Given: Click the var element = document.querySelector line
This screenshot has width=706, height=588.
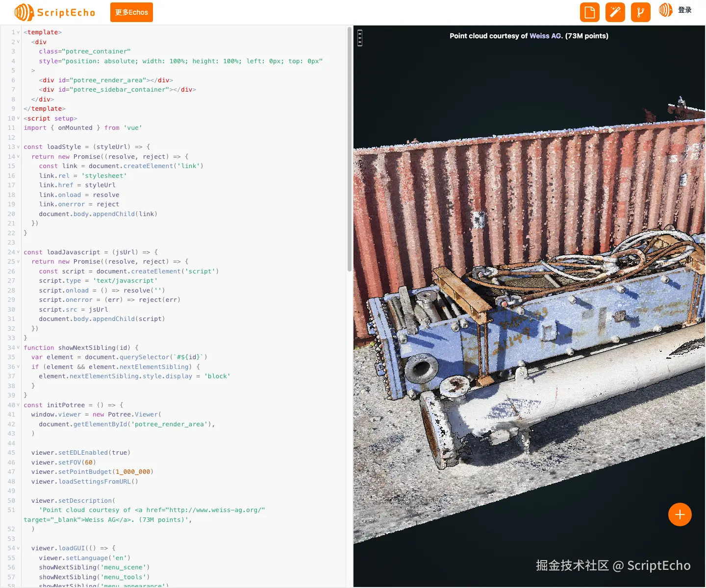Looking at the screenshot, I should click(119, 357).
